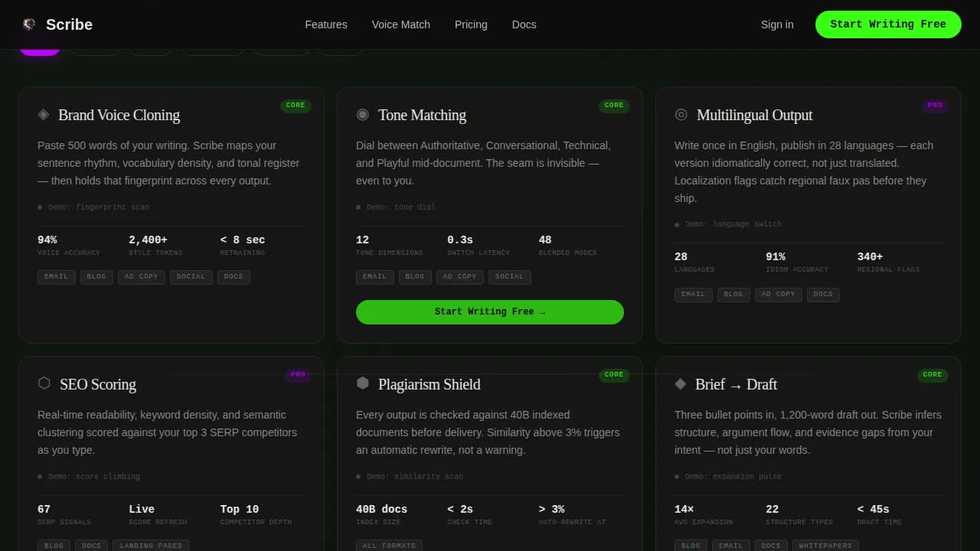Select AD COPY tag in Multilingual Output card

click(x=779, y=295)
